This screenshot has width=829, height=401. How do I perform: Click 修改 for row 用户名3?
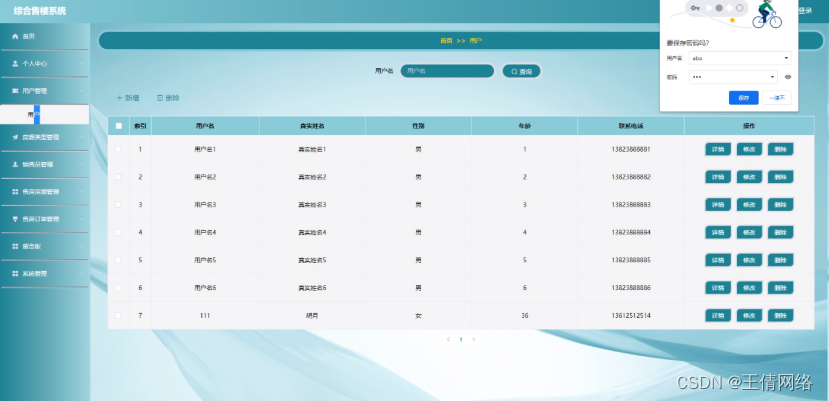[x=749, y=205]
